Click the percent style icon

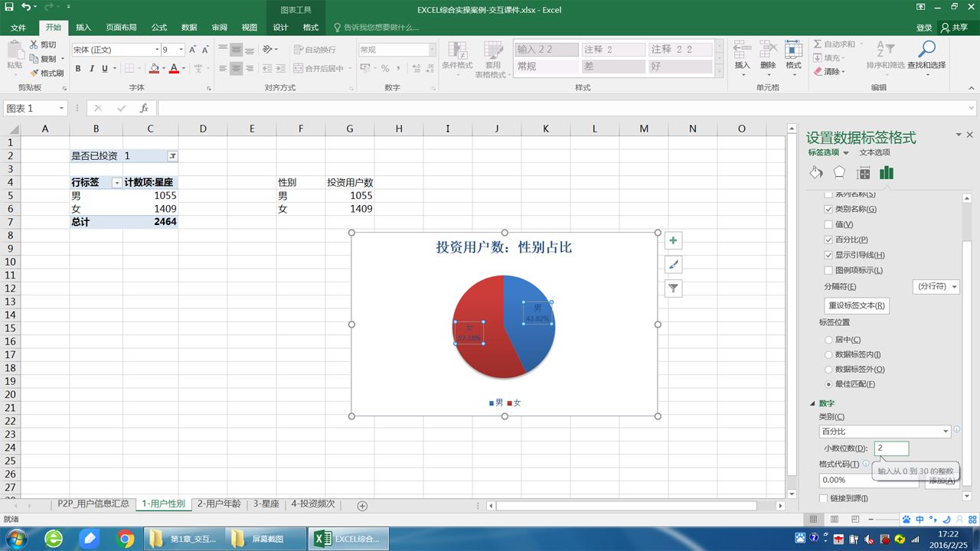click(x=385, y=69)
